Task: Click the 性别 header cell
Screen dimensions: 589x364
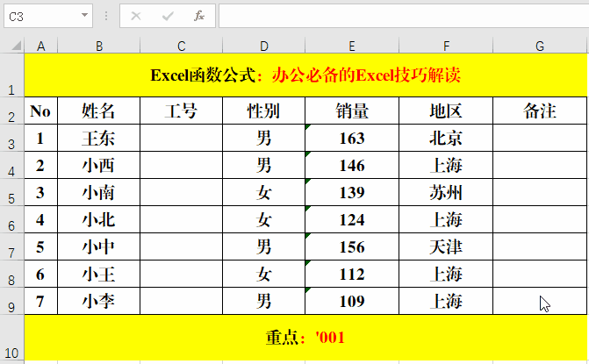Action: click(264, 111)
